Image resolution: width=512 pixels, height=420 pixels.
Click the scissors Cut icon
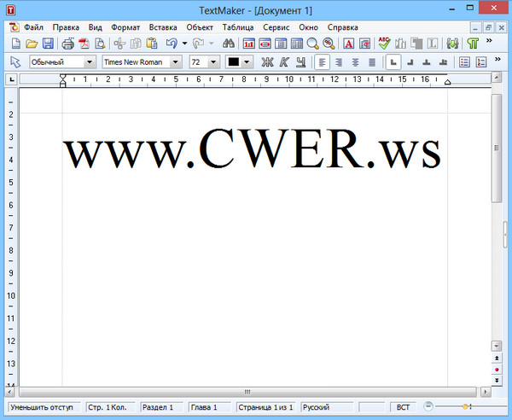click(119, 44)
